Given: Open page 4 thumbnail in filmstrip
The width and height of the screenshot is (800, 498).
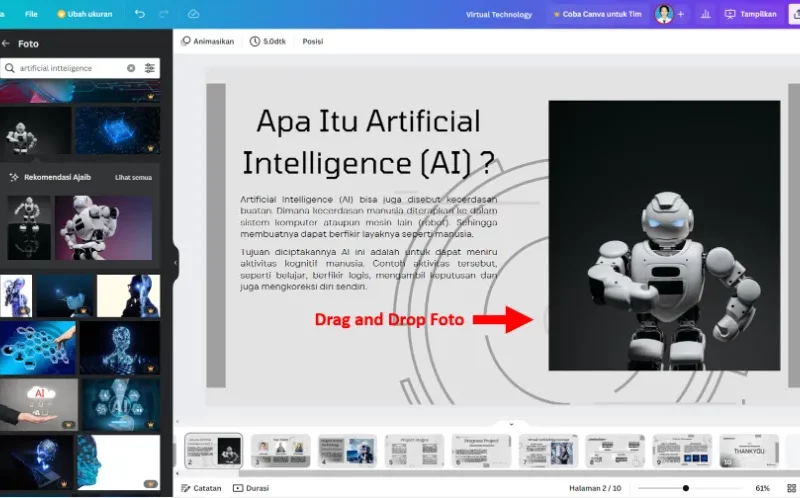Looking at the screenshot, I should coord(347,451).
